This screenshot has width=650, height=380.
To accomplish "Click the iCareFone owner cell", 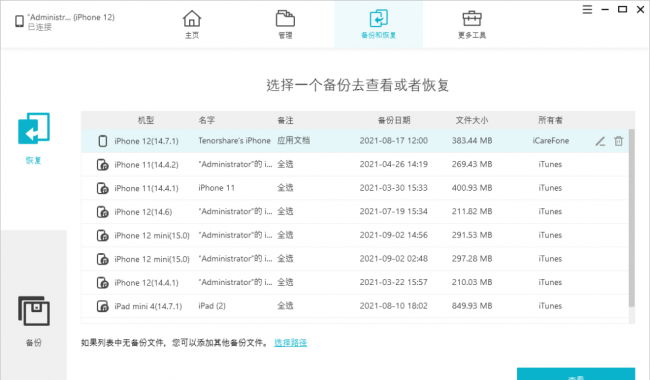I will [551, 141].
